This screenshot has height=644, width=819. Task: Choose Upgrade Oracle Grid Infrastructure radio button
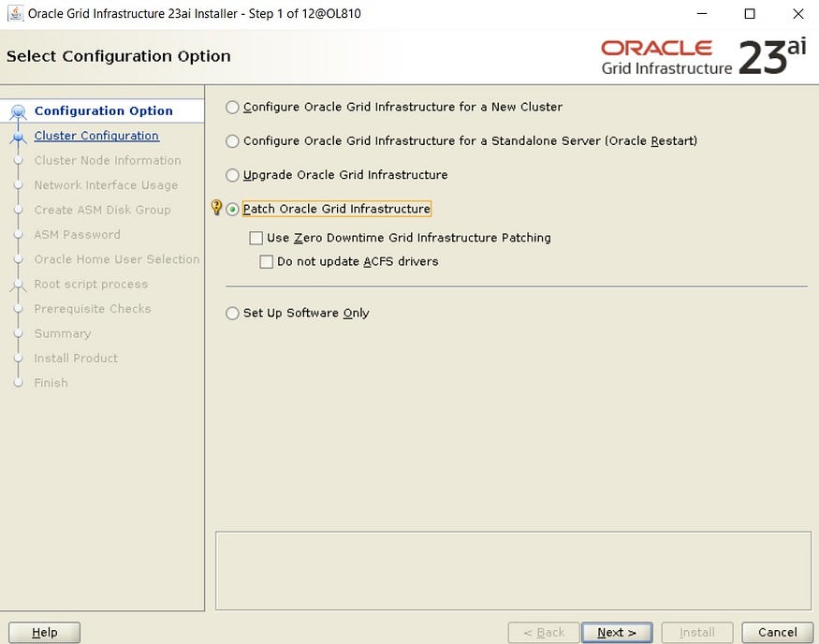coord(232,175)
